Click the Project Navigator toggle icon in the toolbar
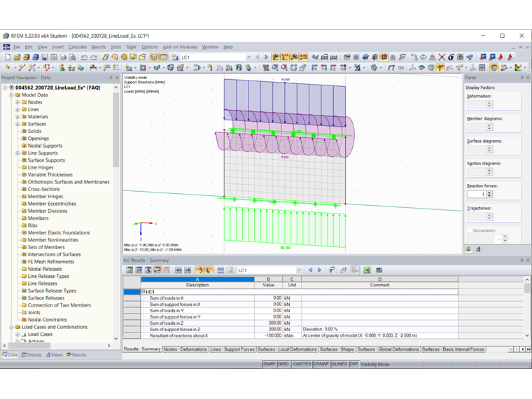The image size is (532, 399). tap(155, 57)
